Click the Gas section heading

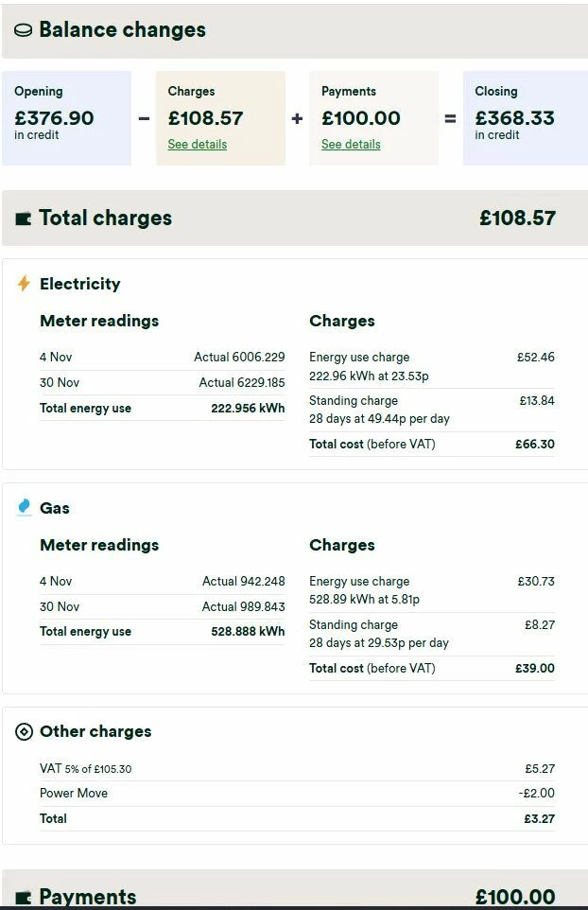tap(55, 508)
